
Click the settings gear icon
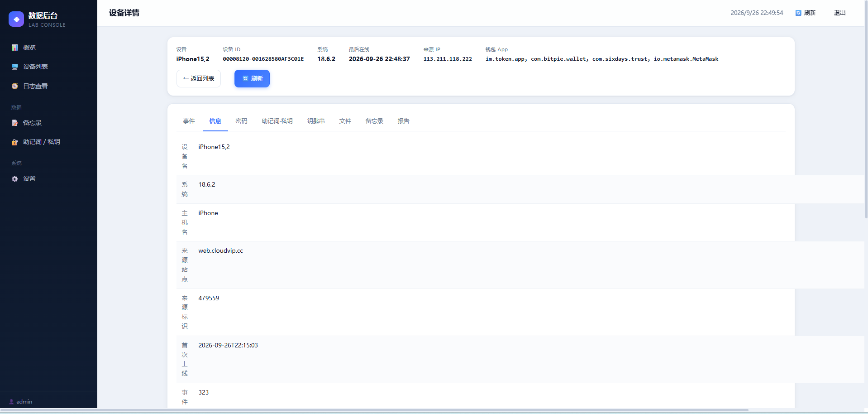[x=15, y=179]
